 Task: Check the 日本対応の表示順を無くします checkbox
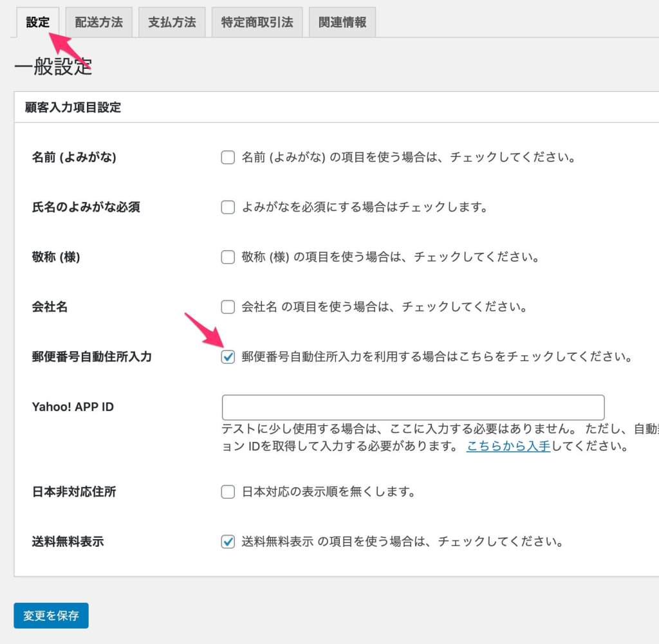228,492
